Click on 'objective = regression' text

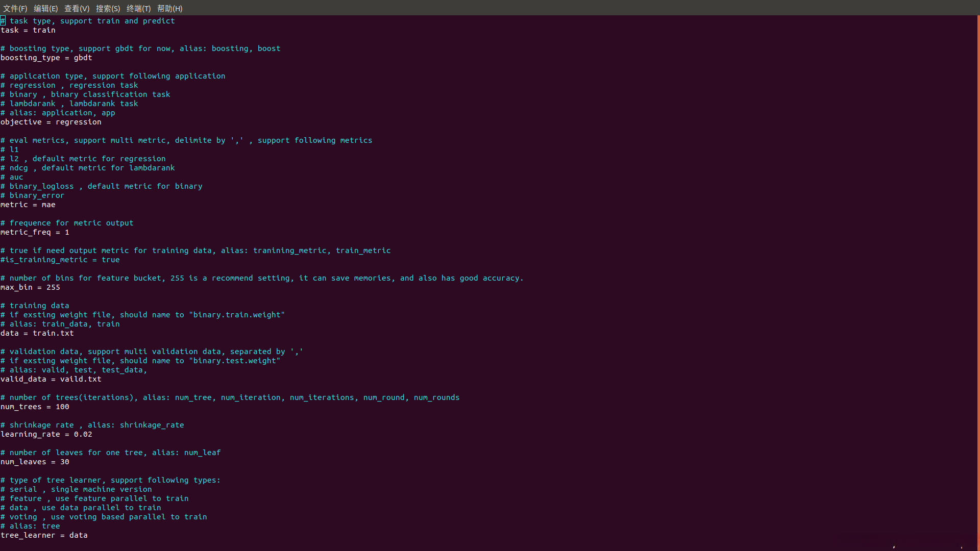51,122
